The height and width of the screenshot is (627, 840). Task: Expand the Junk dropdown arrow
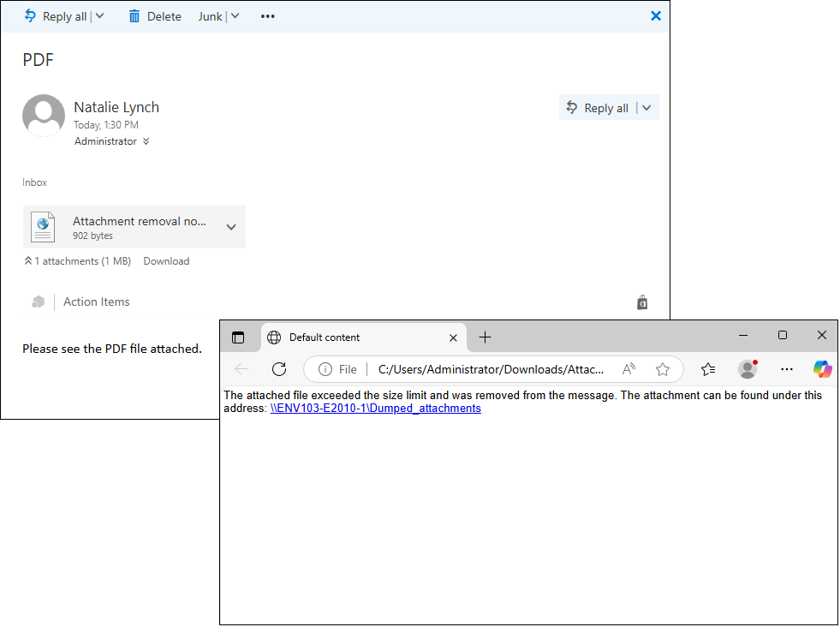tap(235, 16)
